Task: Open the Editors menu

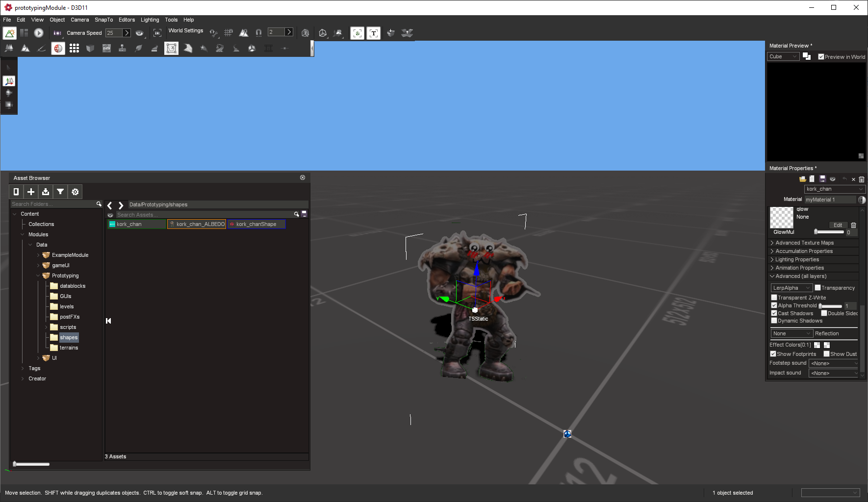Action: pyautogui.click(x=127, y=20)
